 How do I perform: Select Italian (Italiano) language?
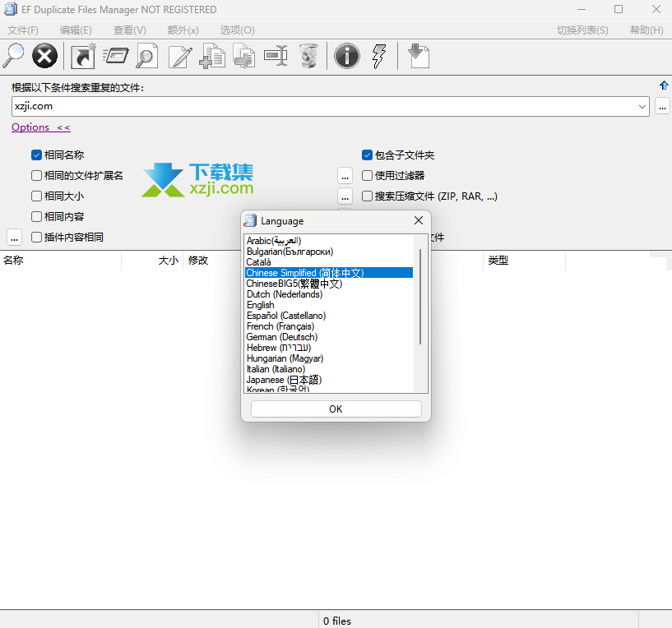(329, 369)
